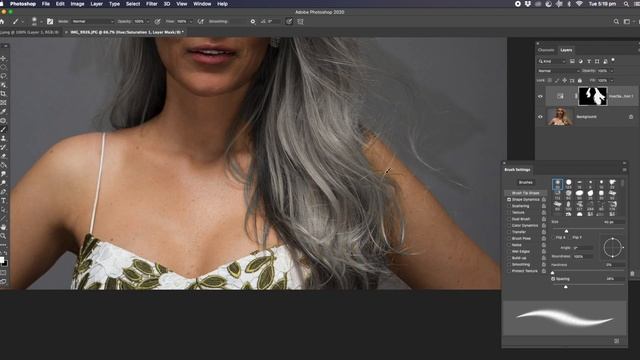
Task: Select the Brush tool in the toolbox
Action: (x=3, y=129)
